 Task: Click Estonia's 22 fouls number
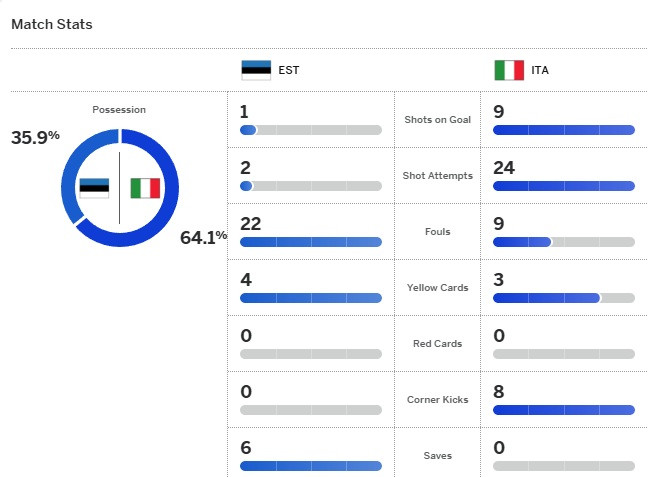coord(251,223)
